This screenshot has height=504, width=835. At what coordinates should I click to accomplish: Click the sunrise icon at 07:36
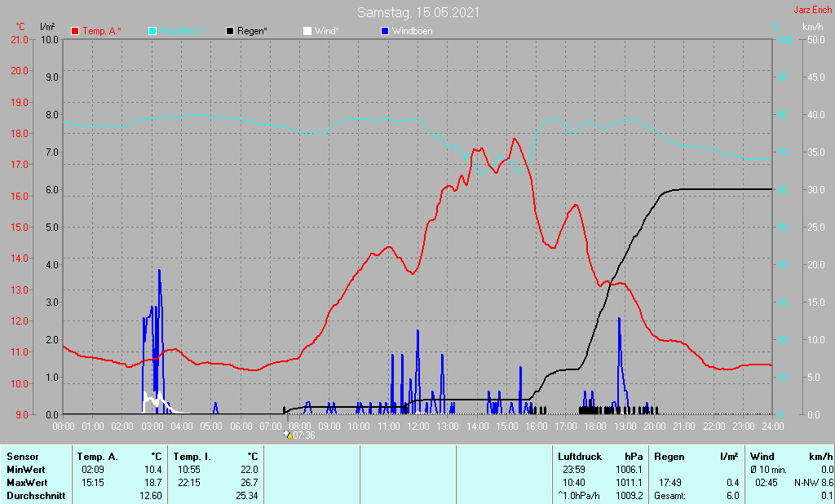pos(287,435)
